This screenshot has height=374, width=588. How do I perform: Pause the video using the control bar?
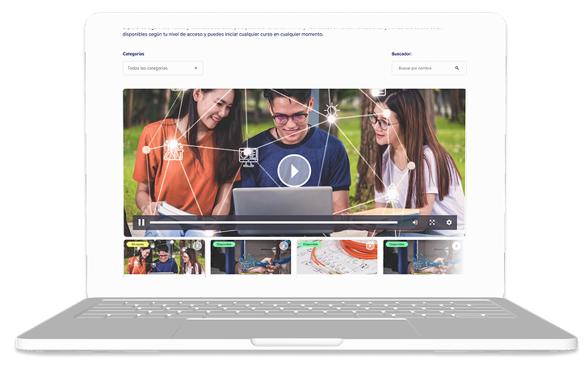[141, 222]
